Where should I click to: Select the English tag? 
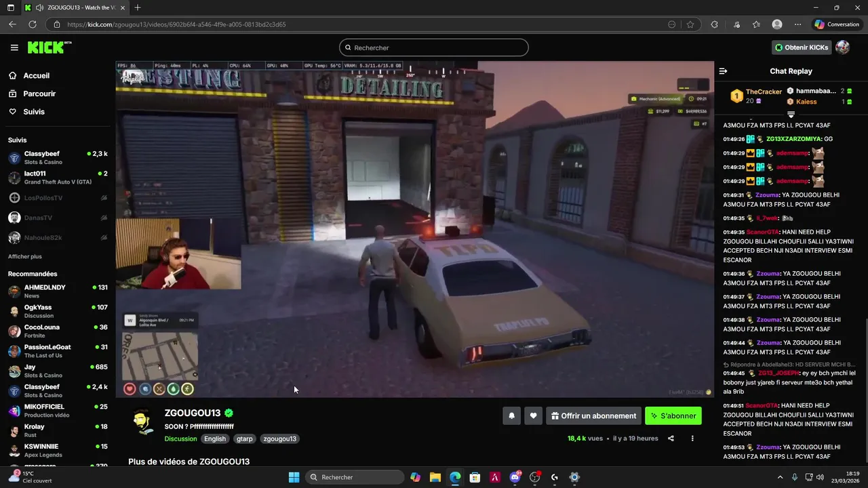(215, 439)
